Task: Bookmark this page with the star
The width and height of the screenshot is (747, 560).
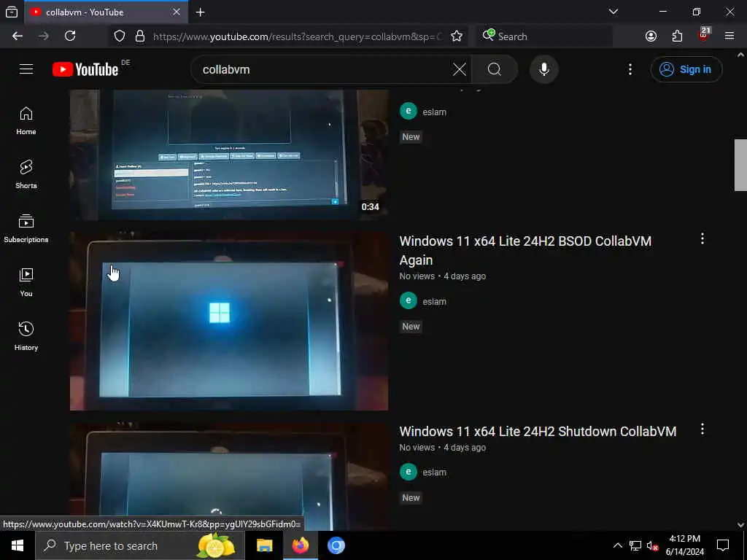Action: pos(457,36)
